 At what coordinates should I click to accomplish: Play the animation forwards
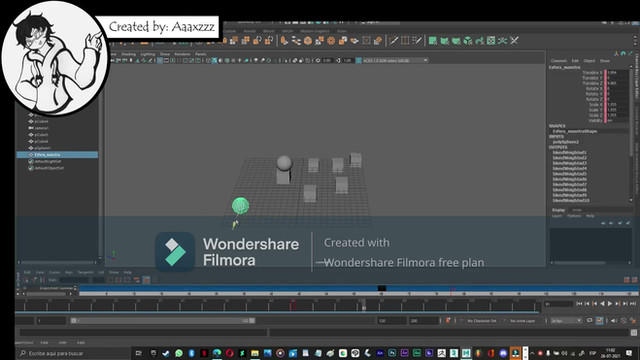click(x=610, y=304)
